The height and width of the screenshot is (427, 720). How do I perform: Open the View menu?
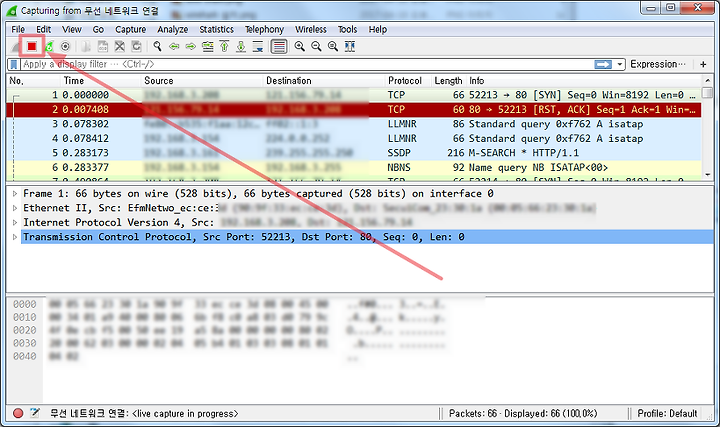[x=72, y=29]
